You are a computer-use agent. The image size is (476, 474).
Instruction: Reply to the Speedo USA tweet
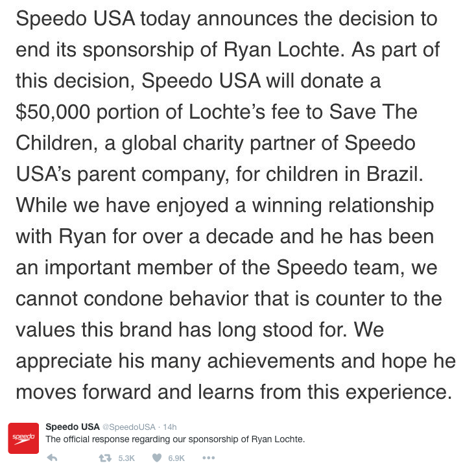point(53,458)
